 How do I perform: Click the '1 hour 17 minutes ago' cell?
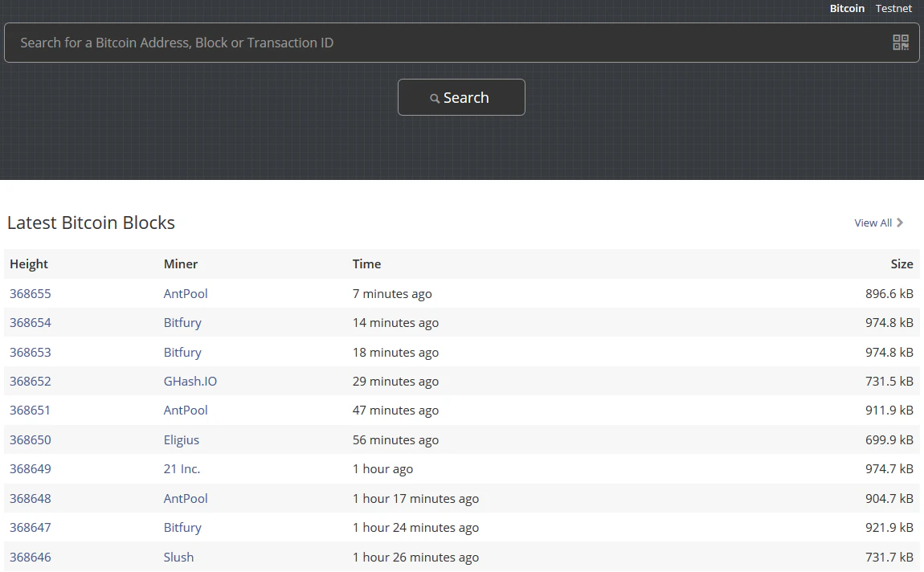point(415,498)
